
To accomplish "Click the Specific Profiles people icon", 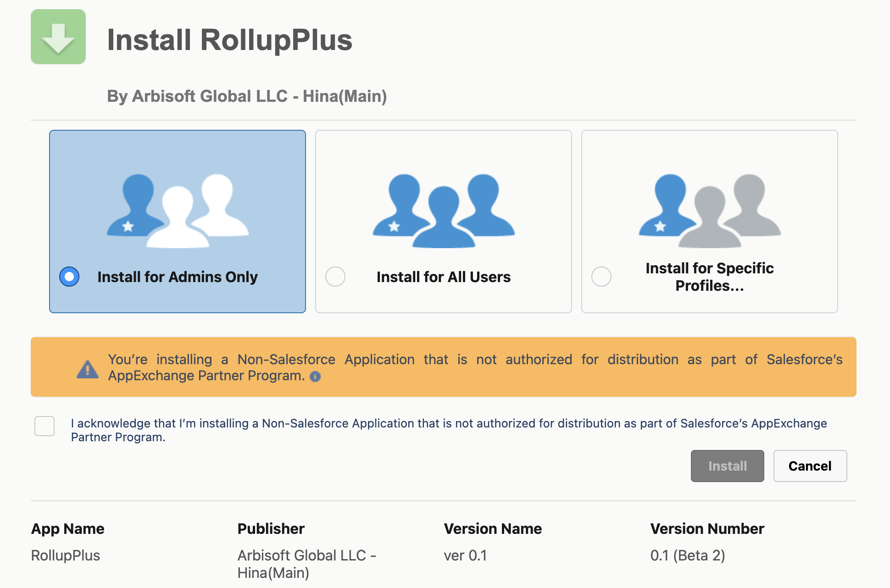I will 710,211.
